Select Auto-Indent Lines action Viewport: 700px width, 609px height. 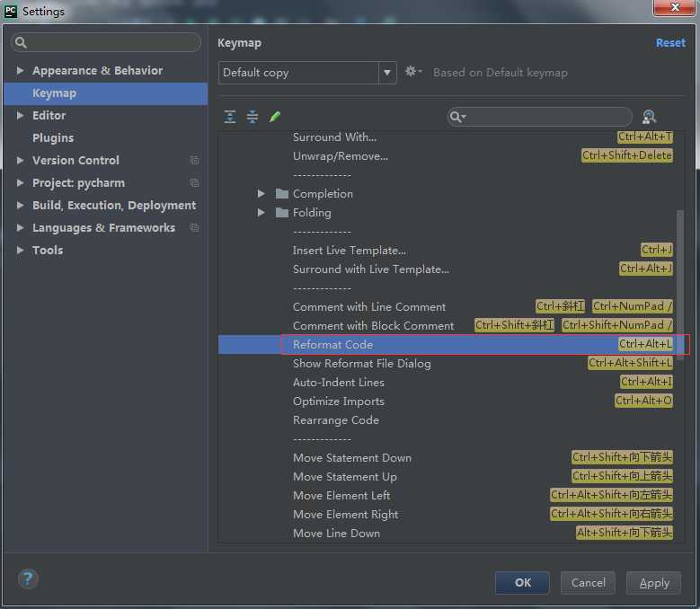[x=339, y=383]
